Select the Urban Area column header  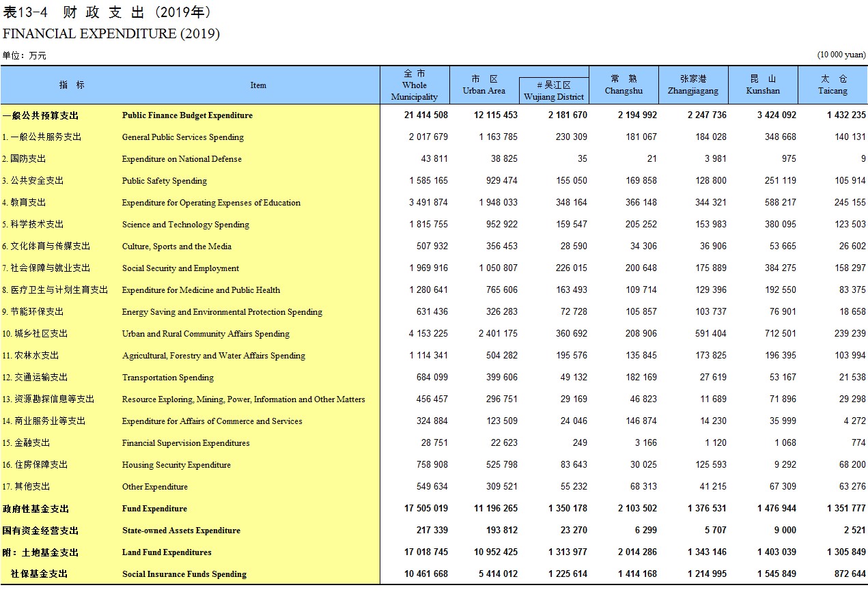(484, 85)
